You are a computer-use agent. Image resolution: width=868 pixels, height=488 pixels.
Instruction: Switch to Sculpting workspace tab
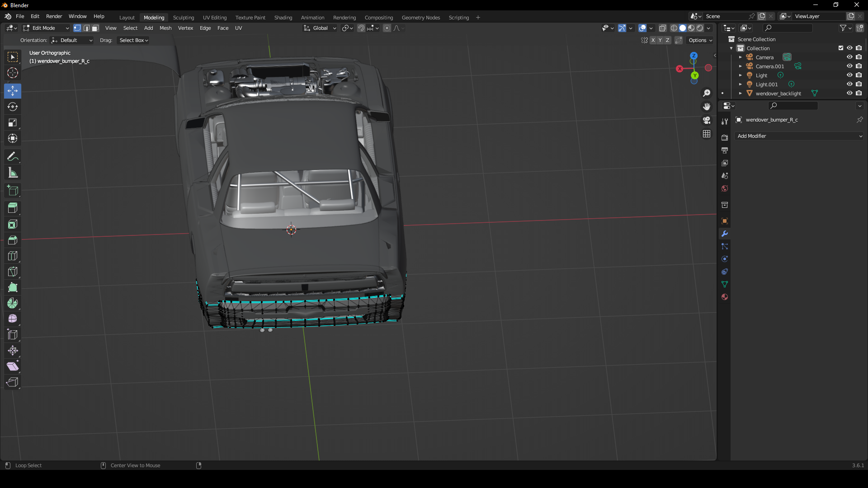click(x=184, y=18)
